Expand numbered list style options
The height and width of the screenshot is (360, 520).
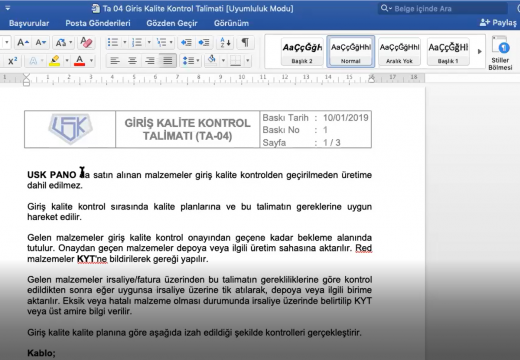pos(149,42)
